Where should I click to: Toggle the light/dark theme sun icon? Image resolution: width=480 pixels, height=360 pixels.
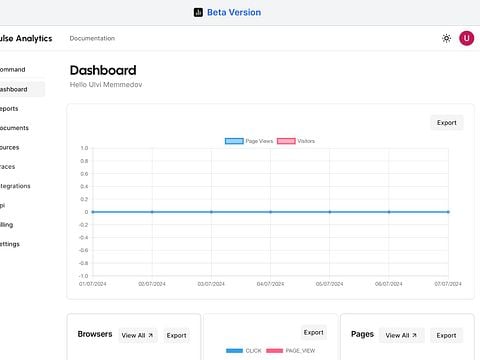coord(446,38)
